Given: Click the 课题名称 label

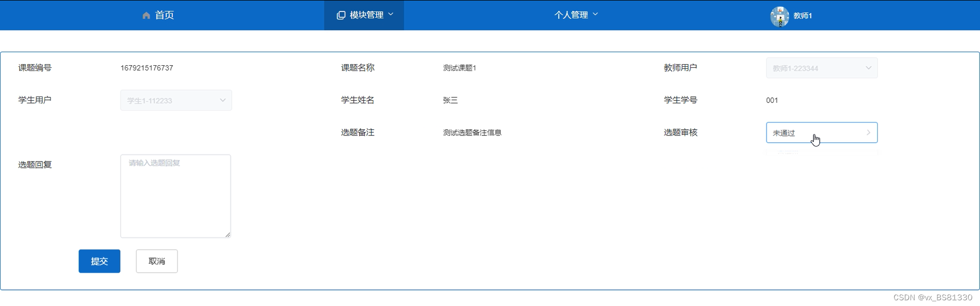Looking at the screenshot, I should [x=358, y=68].
